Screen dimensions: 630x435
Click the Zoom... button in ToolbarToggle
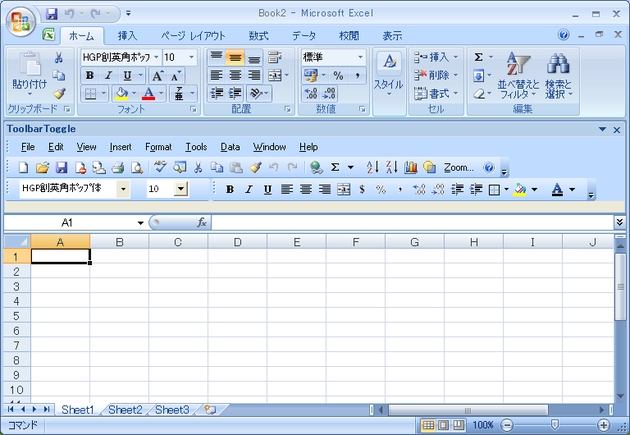[458, 167]
